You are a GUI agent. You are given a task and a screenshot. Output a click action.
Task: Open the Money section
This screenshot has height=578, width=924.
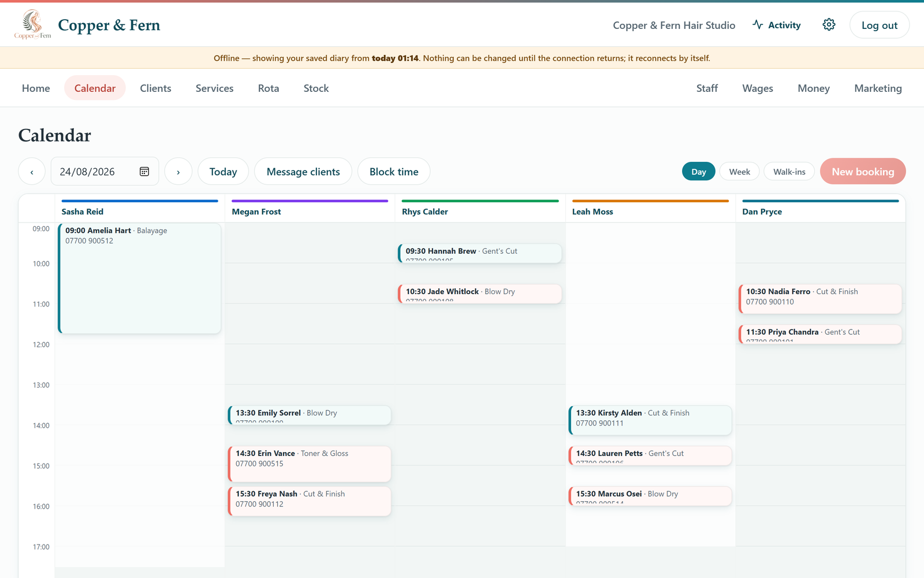813,88
